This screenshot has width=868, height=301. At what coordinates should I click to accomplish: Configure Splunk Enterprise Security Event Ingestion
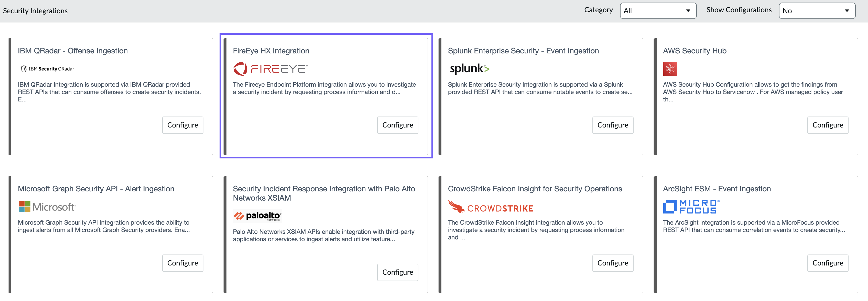[613, 125]
